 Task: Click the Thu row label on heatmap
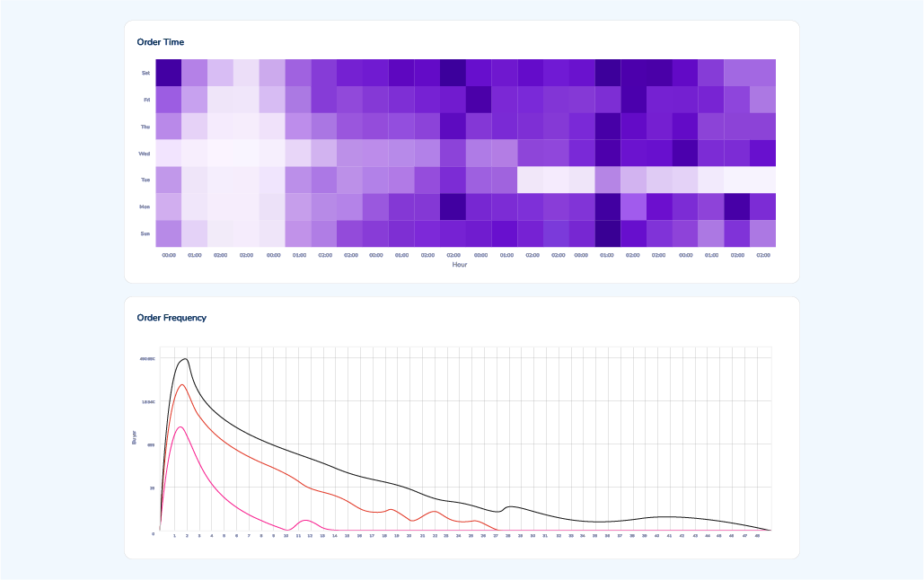click(x=145, y=127)
